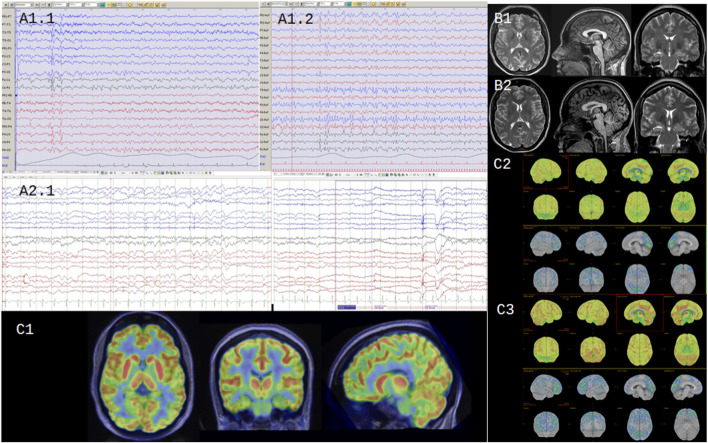Screen dimensions: 708x443
Task: Open the B2 coronal MRI slice
Action: tap(670, 117)
